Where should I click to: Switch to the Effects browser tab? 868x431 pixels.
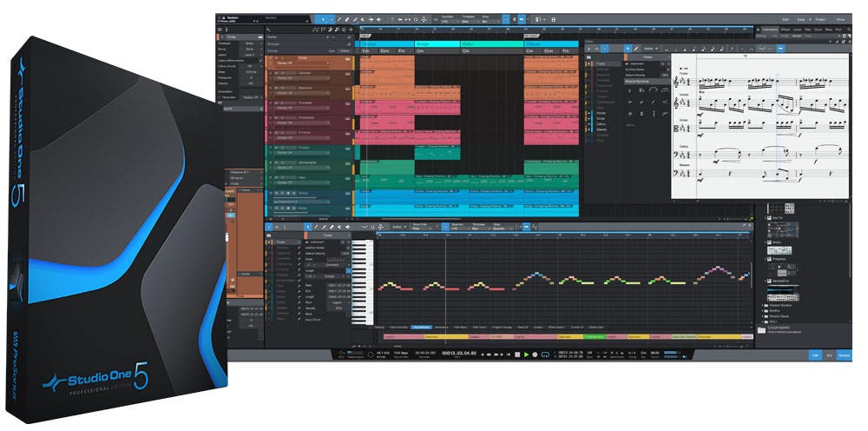tap(786, 30)
